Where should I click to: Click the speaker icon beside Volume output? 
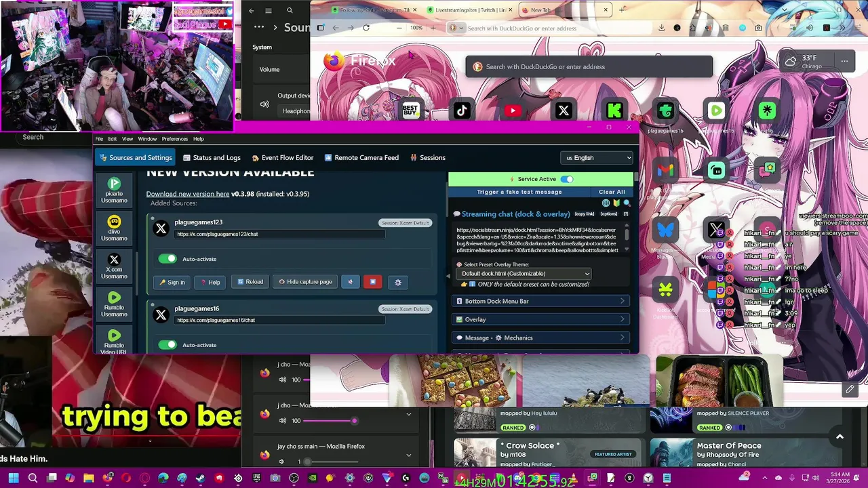click(264, 104)
